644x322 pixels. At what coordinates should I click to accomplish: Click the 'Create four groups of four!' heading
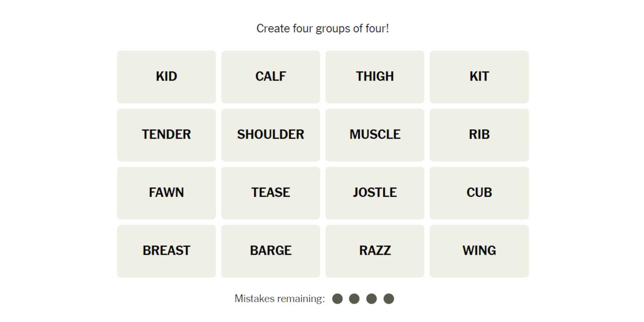pos(322,28)
